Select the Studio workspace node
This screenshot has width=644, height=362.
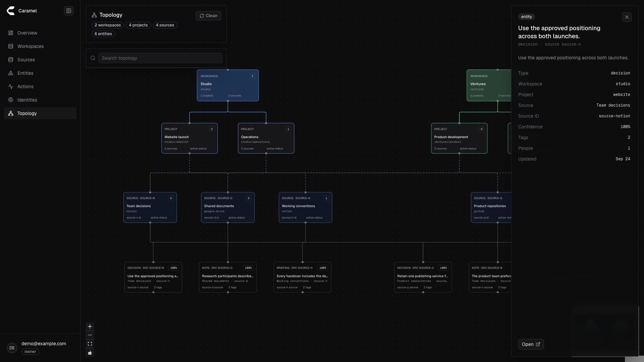(228, 85)
